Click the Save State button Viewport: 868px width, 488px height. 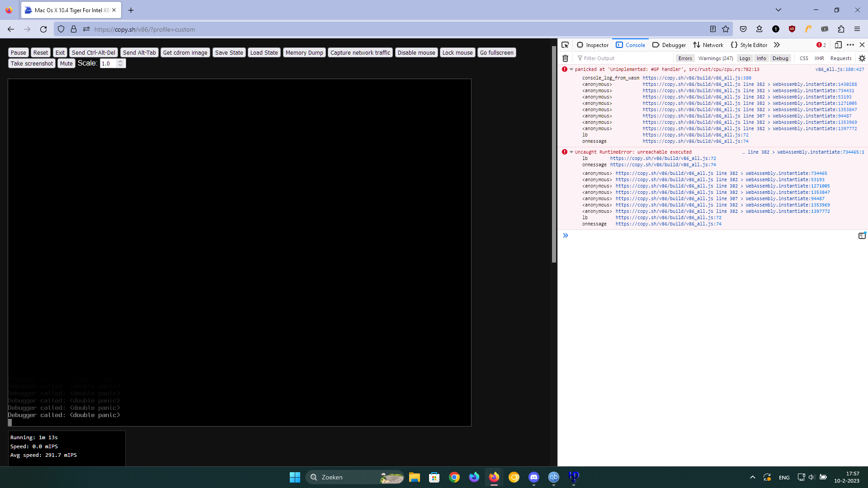click(x=229, y=53)
